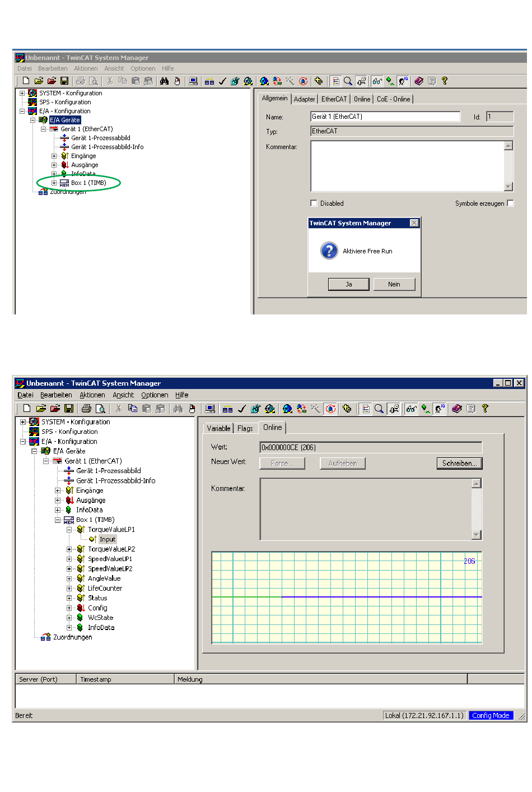Viewport: 532px width, 792px height.
Task: Close the Aktiviere Free Run dialog
Action: click(x=414, y=223)
